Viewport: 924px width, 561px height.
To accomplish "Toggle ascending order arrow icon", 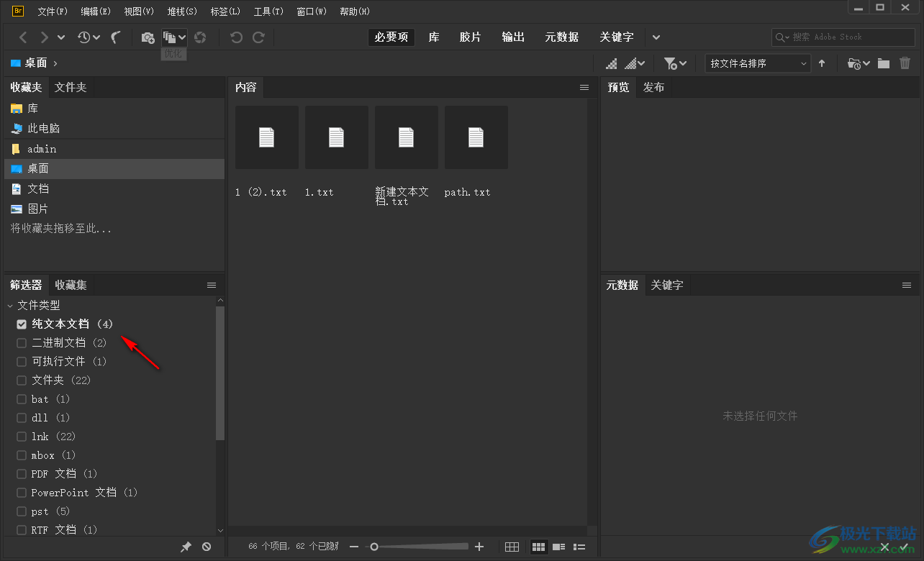I will (822, 63).
